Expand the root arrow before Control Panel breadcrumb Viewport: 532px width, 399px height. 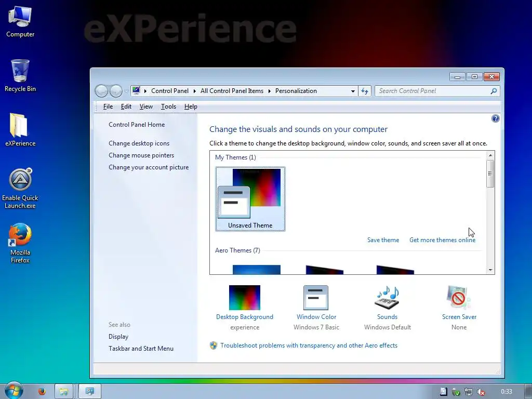(x=145, y=91)
